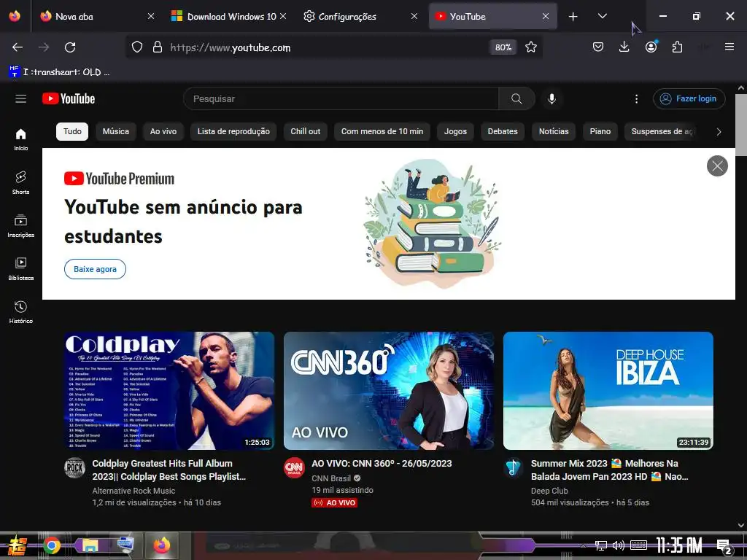This screenshot has height=560, width=747.
Task: Bookmark this page with star icon
Action: [531, 47]
